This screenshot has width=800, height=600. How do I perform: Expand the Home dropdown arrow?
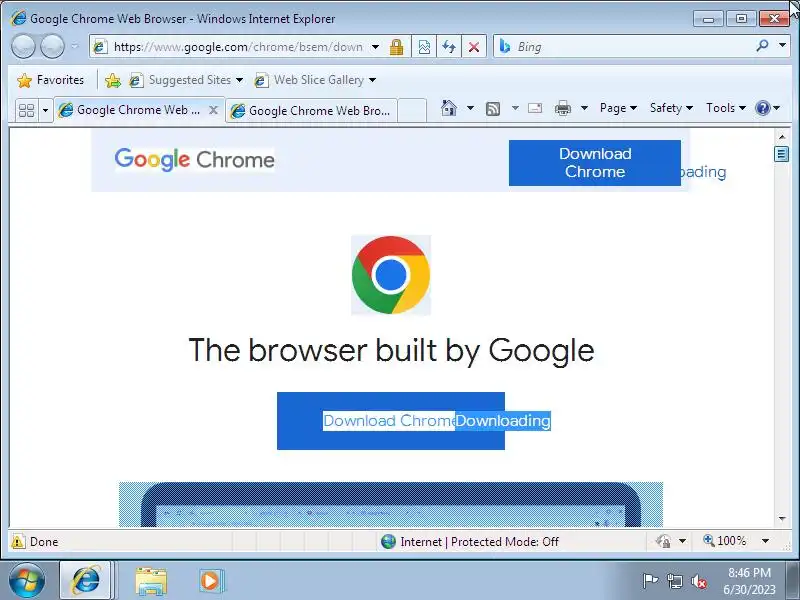point(470,108)
